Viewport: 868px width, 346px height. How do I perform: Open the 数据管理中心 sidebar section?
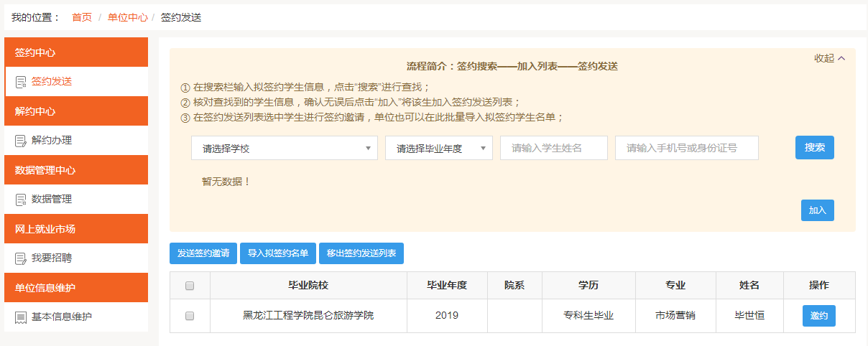(x=75, y=170)
